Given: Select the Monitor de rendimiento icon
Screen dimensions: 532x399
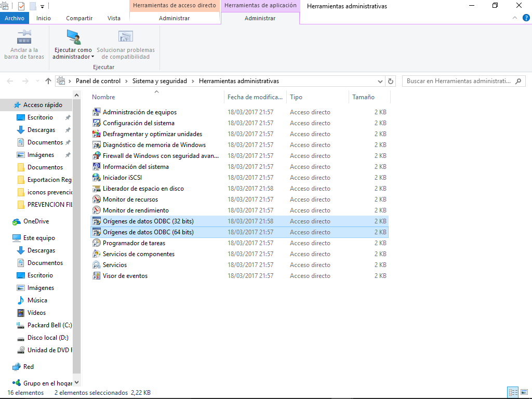Looking at the screenshot, I should 97,210.
